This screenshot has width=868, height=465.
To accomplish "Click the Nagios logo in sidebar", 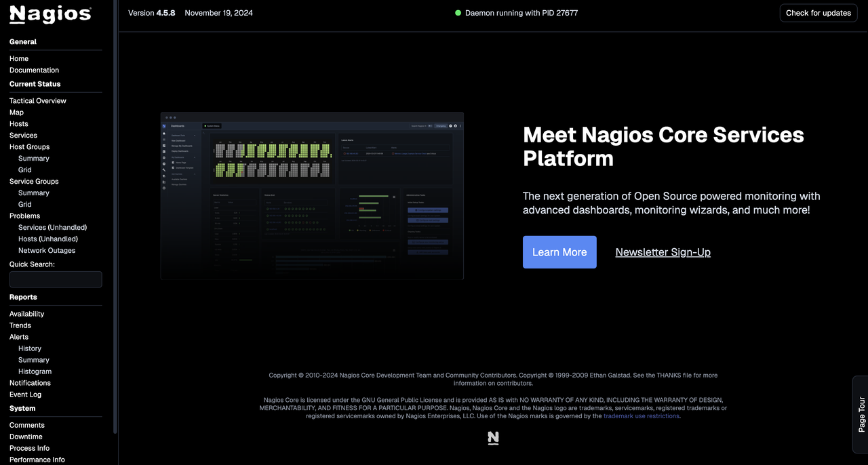I will click(x=50, y=14).
